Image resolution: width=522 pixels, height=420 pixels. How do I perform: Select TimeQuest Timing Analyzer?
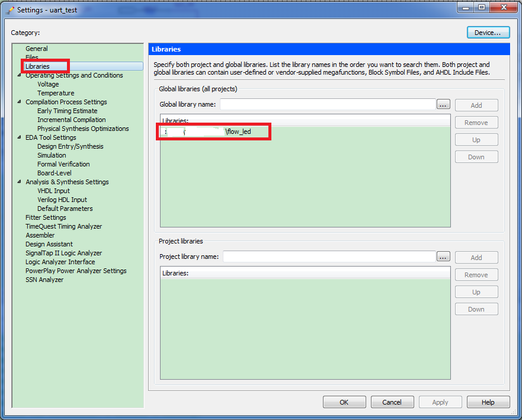tap(63, 226)
